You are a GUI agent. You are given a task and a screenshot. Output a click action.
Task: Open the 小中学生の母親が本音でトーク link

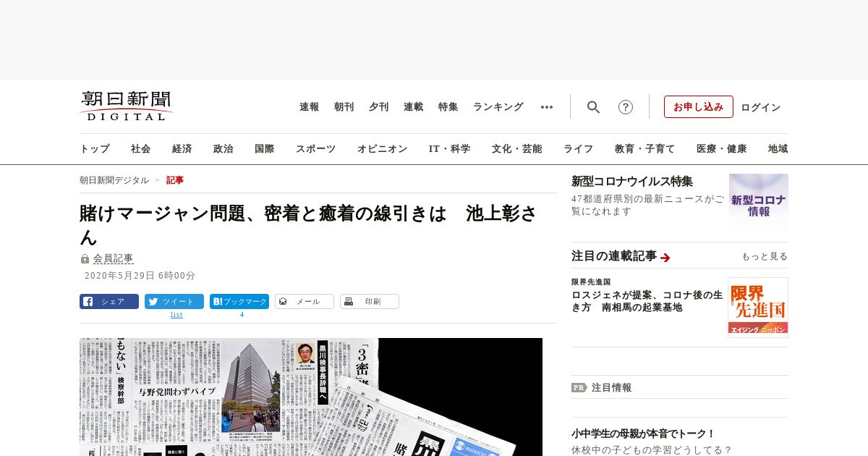point(643,434)
